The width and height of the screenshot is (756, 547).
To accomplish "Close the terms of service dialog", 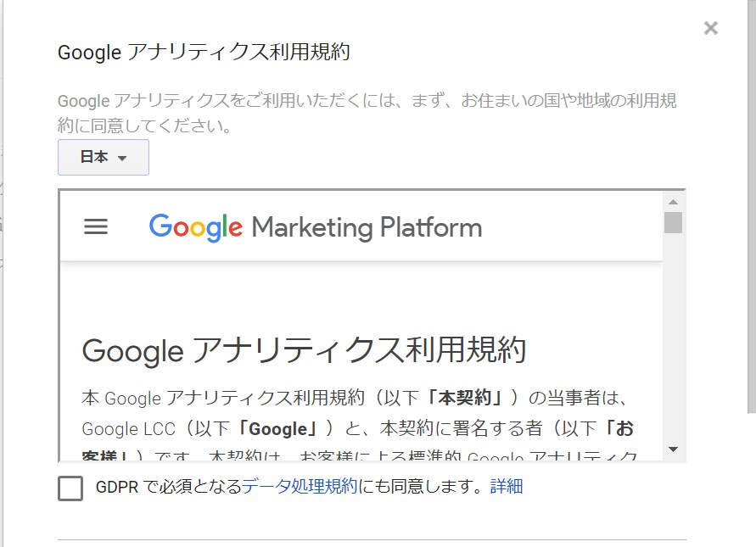I will pyautogui.click(x=711, y=28).
